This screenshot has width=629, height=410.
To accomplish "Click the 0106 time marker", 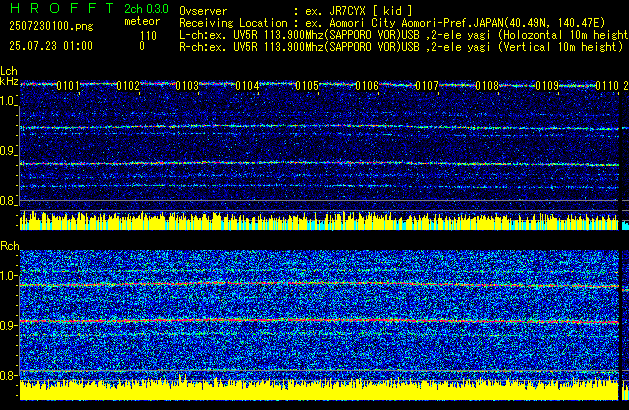I will [x=367, y=86].
